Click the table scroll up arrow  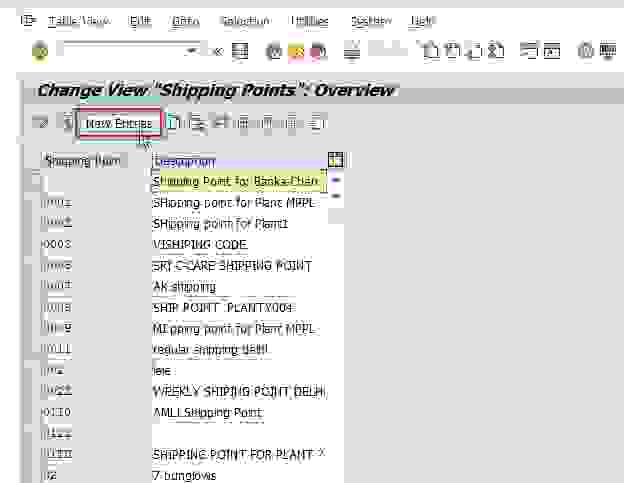pos(336,180)
